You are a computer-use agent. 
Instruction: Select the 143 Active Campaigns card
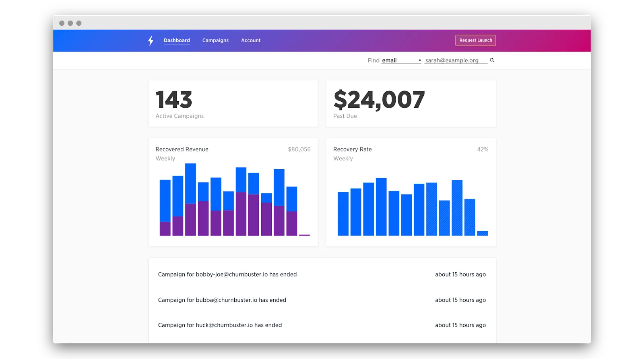tap(233, 104)
